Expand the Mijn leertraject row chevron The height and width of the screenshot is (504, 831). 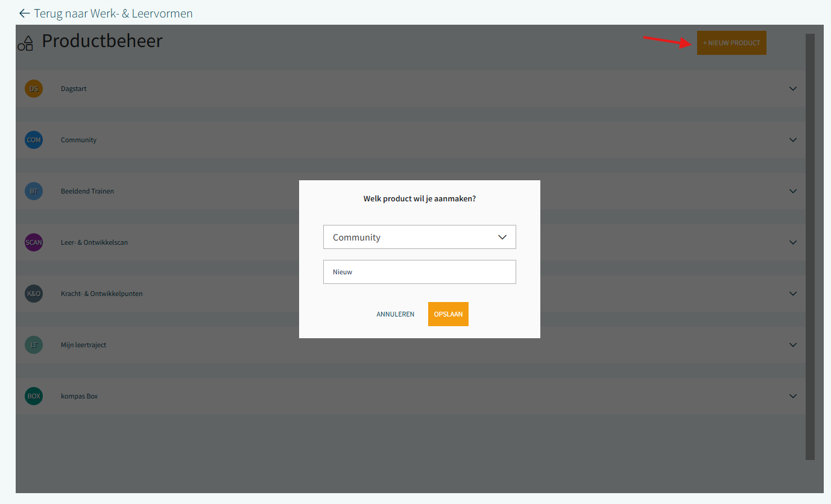[793, 345]
